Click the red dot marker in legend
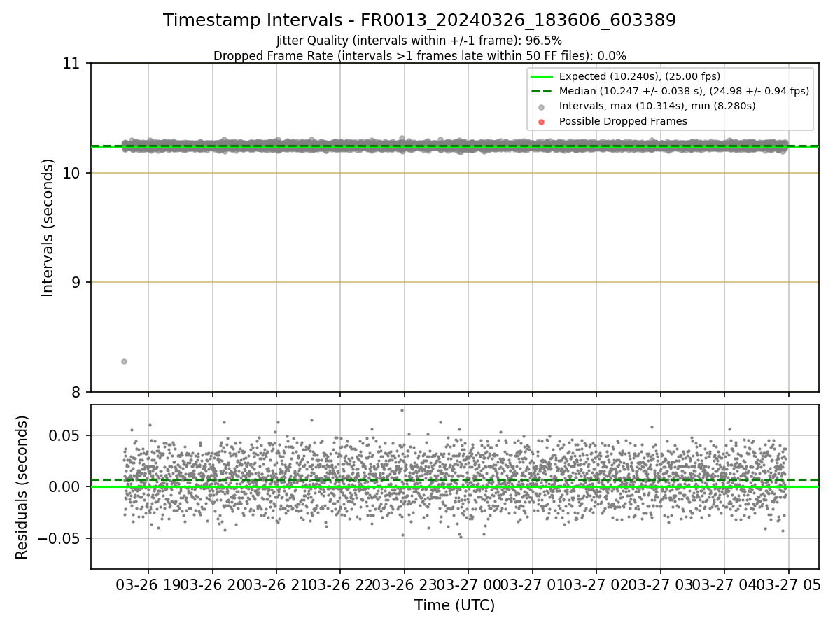Viewport: 840px width, 630px height. (x=542, y=122)
